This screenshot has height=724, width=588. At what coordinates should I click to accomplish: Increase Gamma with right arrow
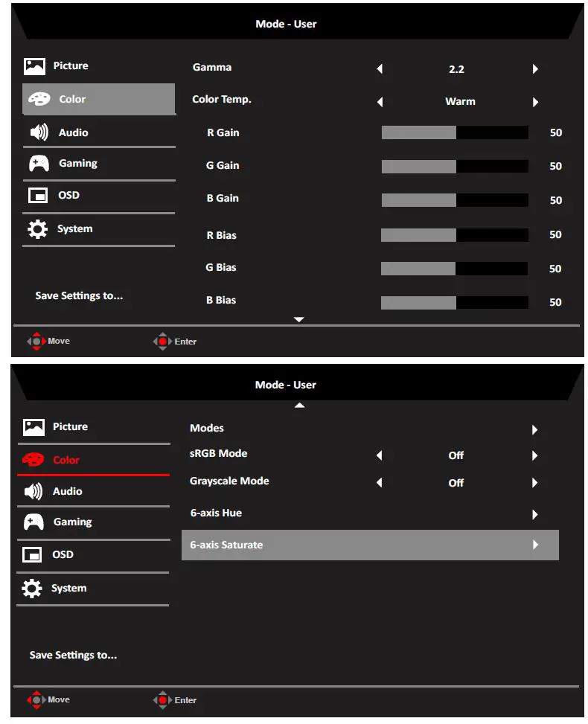pos(535,68)
